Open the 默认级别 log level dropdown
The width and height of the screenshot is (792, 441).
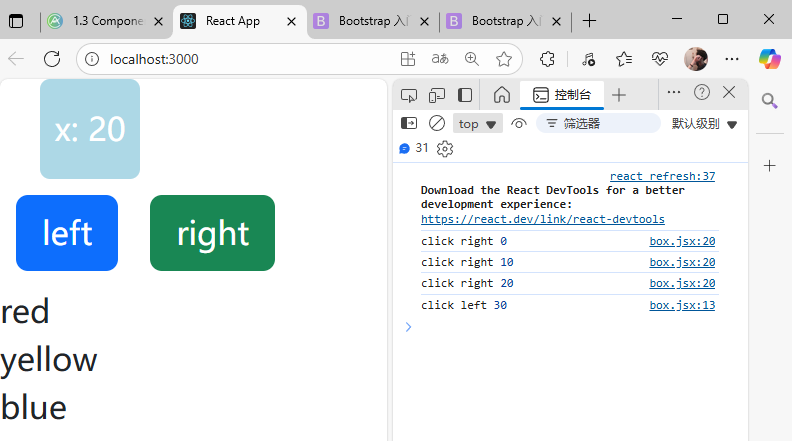pos(704,124)
